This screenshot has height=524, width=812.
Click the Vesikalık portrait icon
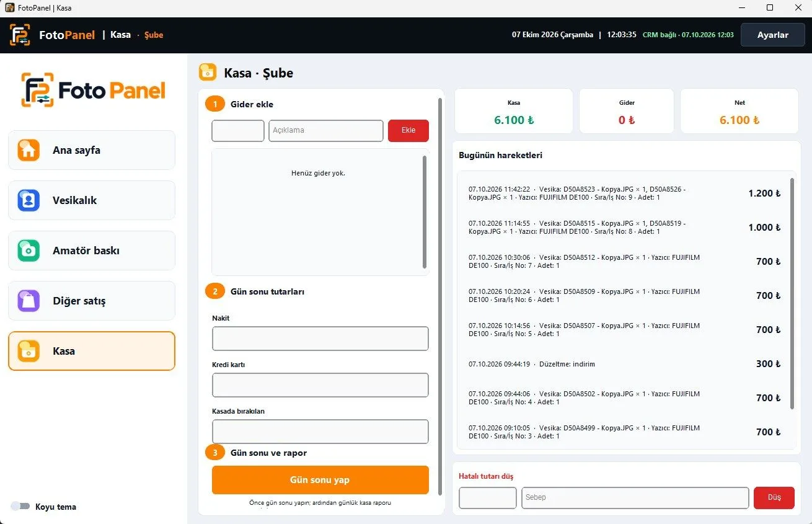tap(29, 200)
